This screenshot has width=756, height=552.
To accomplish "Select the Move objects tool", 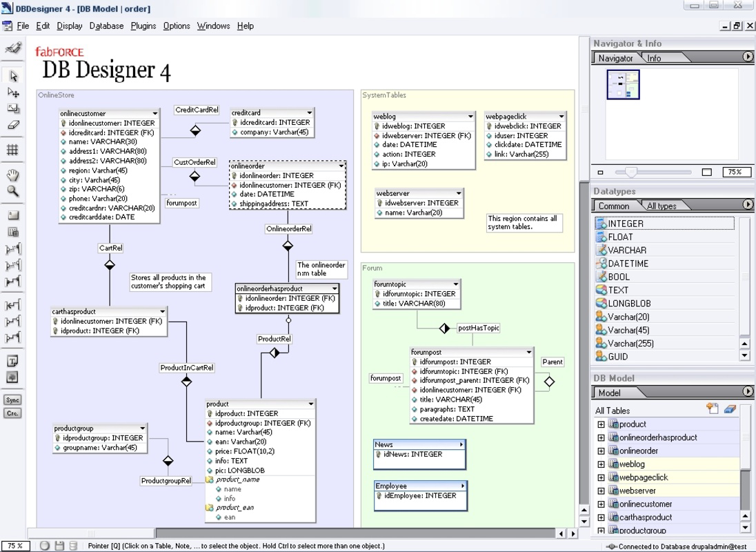I will (x=13, y=92).
